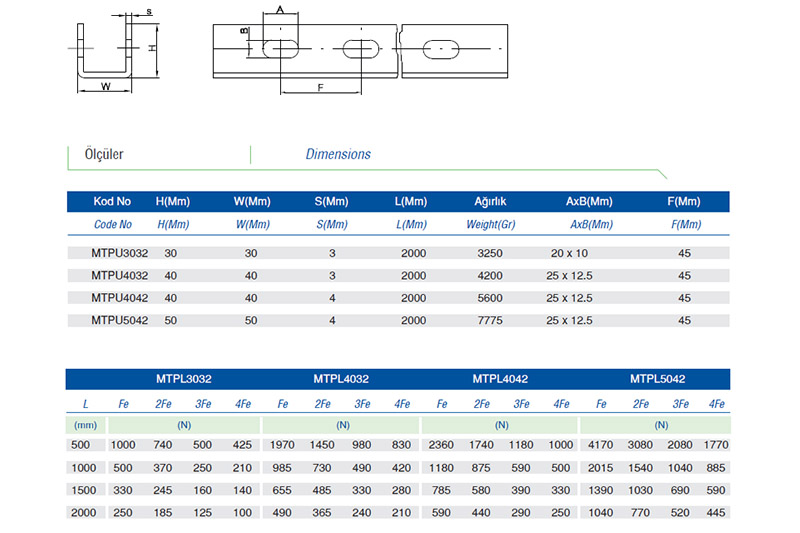Select the 'Dimensions' heading

click(x=338, y=154)
